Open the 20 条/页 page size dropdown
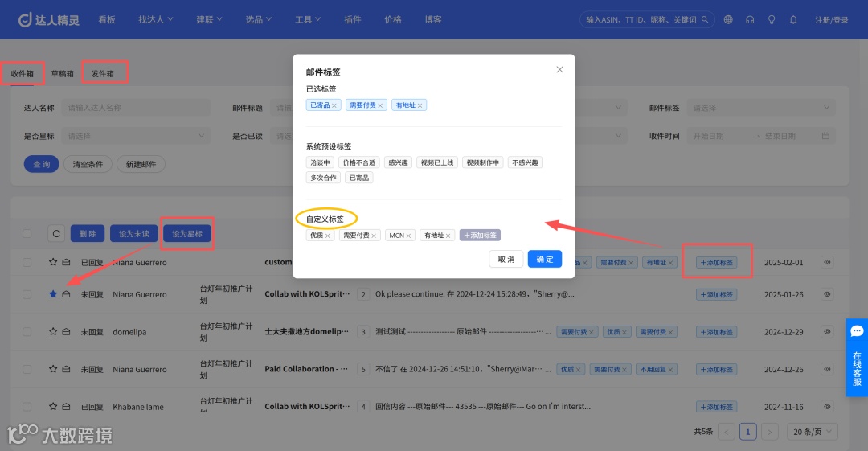This screenshot has height=451, width=868. tap(813, 432)
